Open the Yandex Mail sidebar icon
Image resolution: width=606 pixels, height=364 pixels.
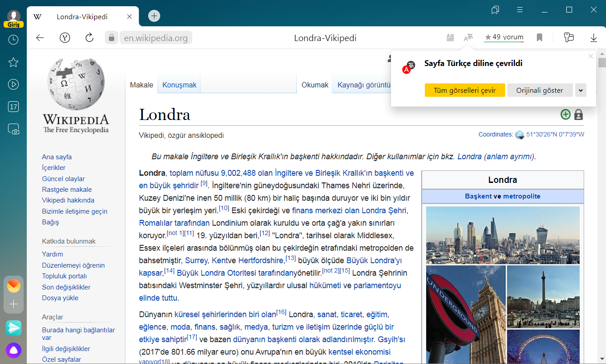(x=13, y=286)
